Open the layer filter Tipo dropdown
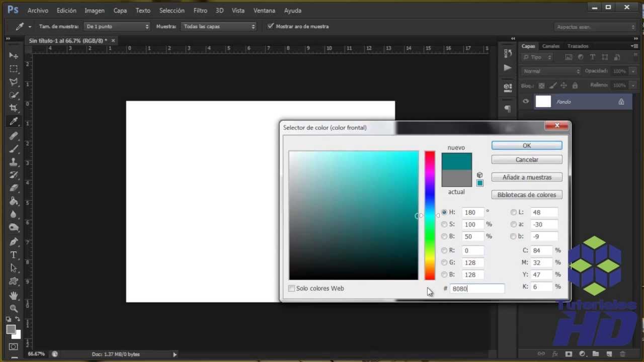The height and width of the screenshot is (362, 644). pos(537,57)
